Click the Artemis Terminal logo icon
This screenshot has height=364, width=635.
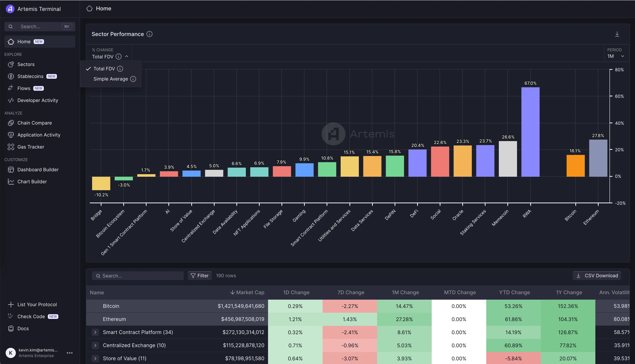[10, 9]
